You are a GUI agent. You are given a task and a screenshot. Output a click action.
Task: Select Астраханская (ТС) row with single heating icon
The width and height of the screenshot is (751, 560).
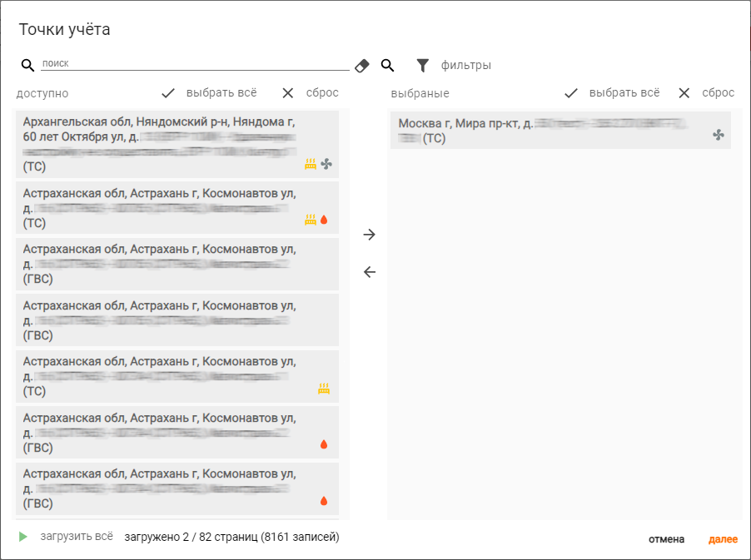tap(177, 376)
